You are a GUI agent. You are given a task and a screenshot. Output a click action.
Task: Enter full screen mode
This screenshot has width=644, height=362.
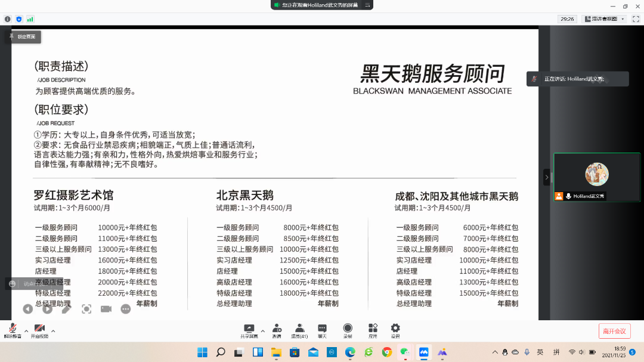click(635, 19)
